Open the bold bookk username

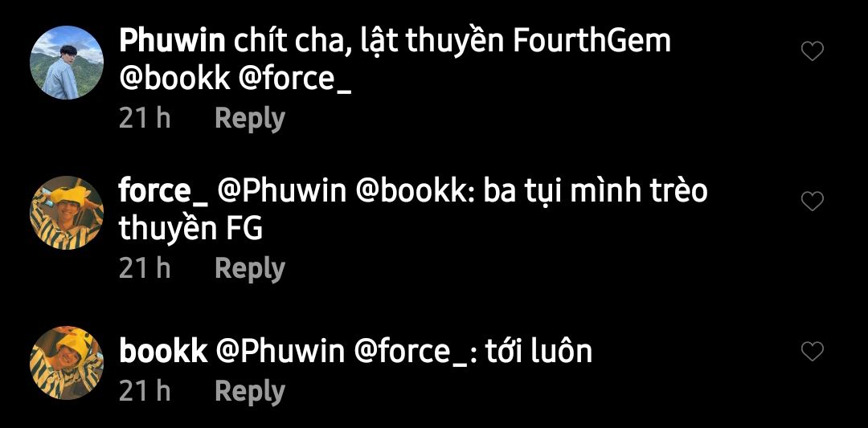click(163, 351)
